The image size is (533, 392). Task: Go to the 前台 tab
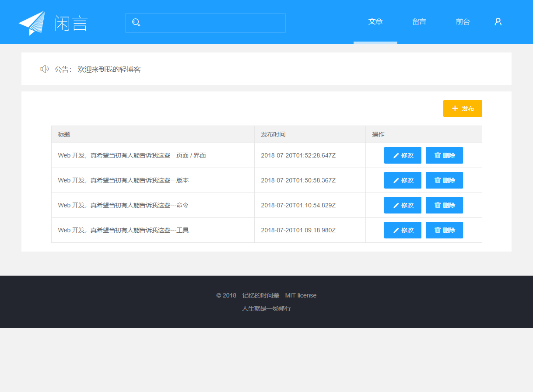463,21
